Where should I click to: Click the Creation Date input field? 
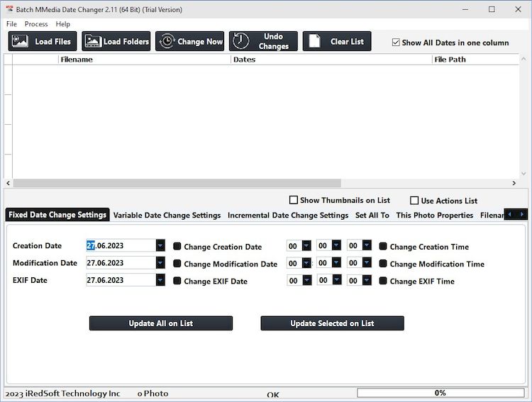point(121,245)
